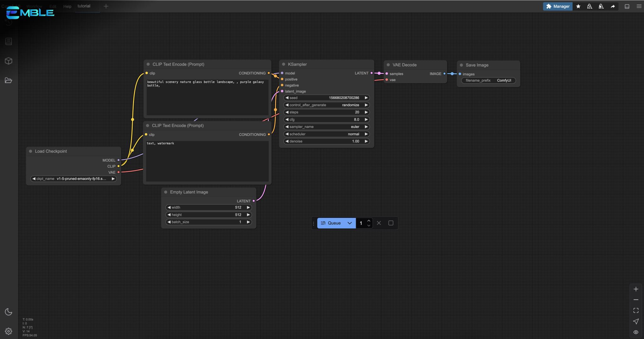644x339 pixels.
Task: Collapse the KSampler node via title dot
Action: (284, 64)
